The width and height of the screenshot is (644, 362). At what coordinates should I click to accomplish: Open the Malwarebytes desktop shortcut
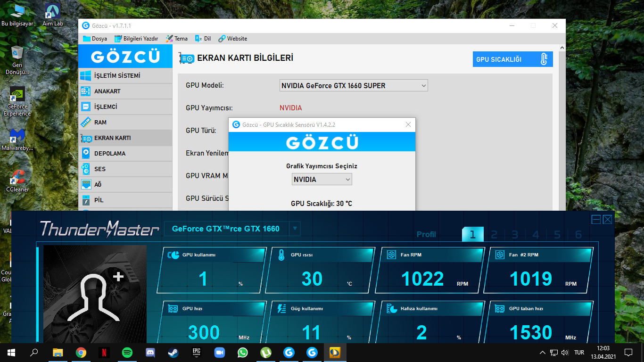click(17, 140)
